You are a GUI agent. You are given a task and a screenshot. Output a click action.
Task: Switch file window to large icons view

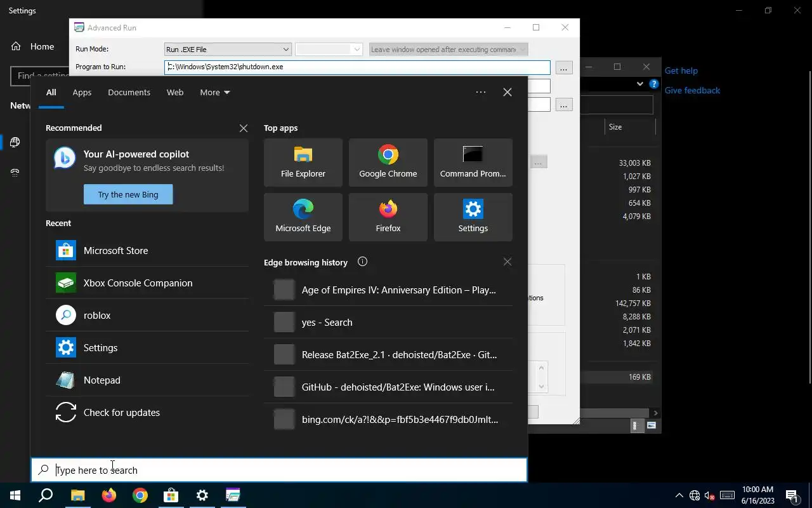652,425
